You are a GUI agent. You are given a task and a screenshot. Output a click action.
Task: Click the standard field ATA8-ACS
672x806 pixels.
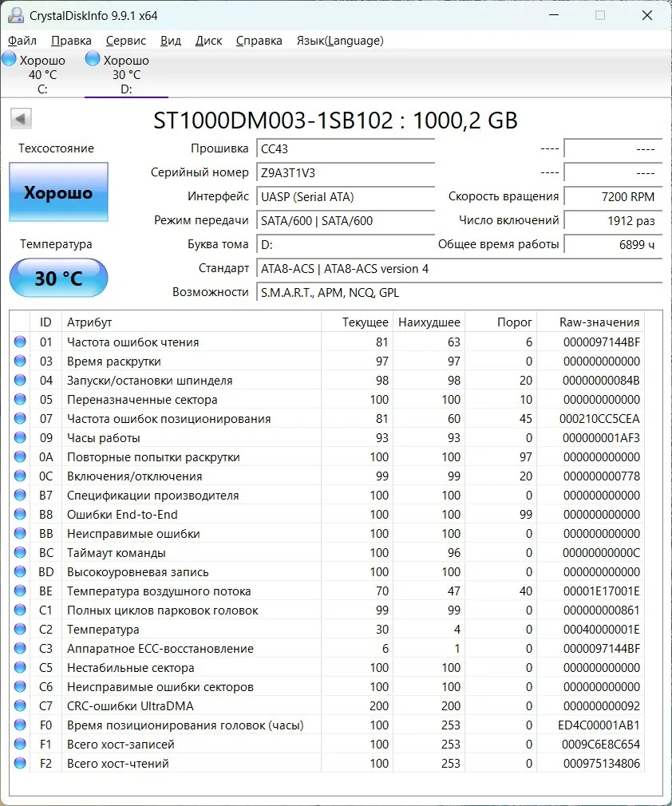coord(459,269)
